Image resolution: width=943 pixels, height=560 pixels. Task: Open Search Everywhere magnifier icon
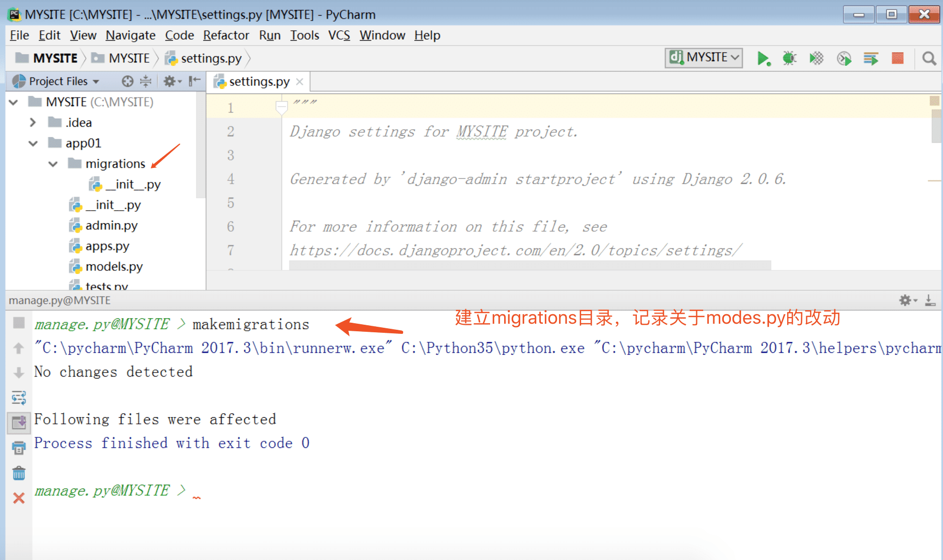click(929, 58)
